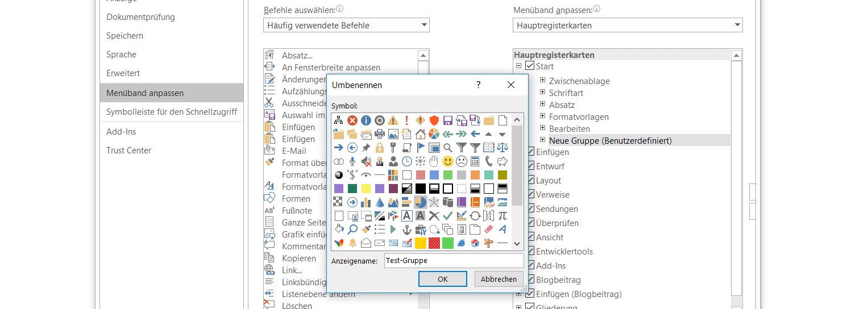This screenshot has height=309, width=868.
Task: Toggle the Sendungen checkbox
Action: click(531, 209)
